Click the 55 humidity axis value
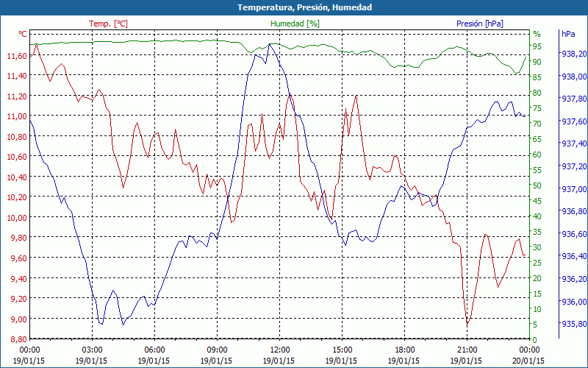 coord(537,170)
